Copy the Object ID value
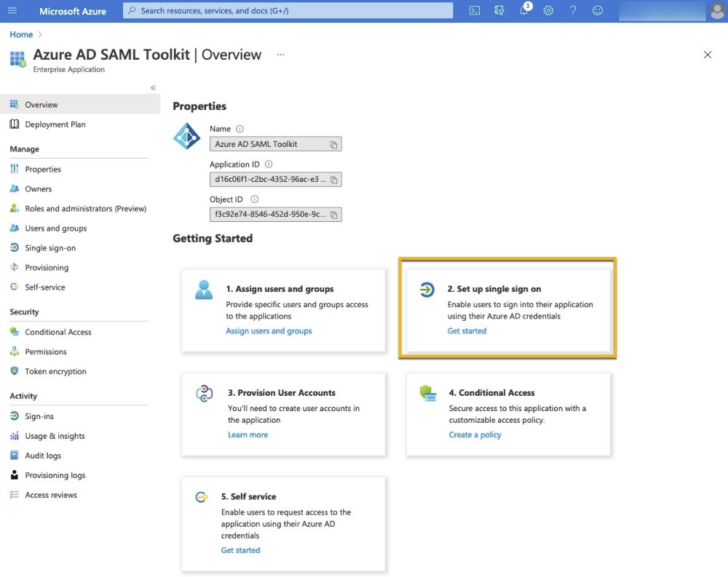Image resolution: width=728 pixels, height=577 pixels. (333, 215)
